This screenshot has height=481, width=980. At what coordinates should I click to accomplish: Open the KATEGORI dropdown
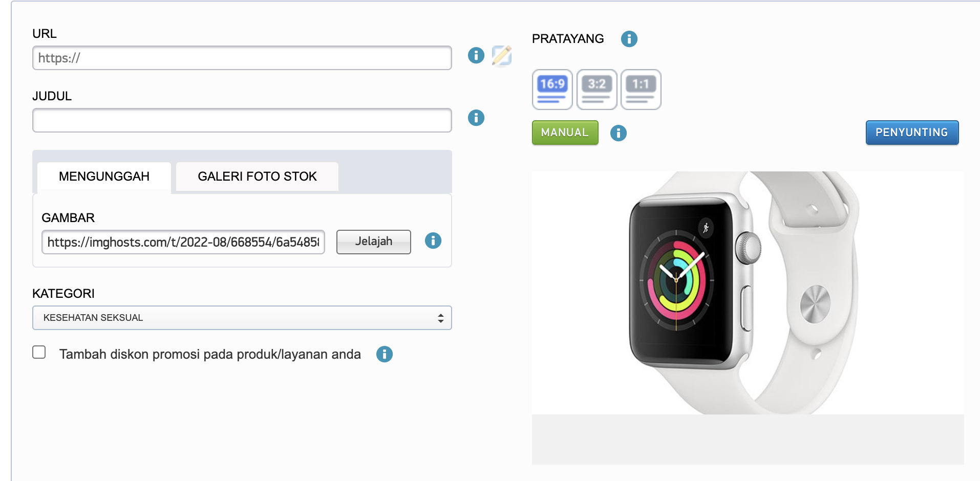pos(242,318)
